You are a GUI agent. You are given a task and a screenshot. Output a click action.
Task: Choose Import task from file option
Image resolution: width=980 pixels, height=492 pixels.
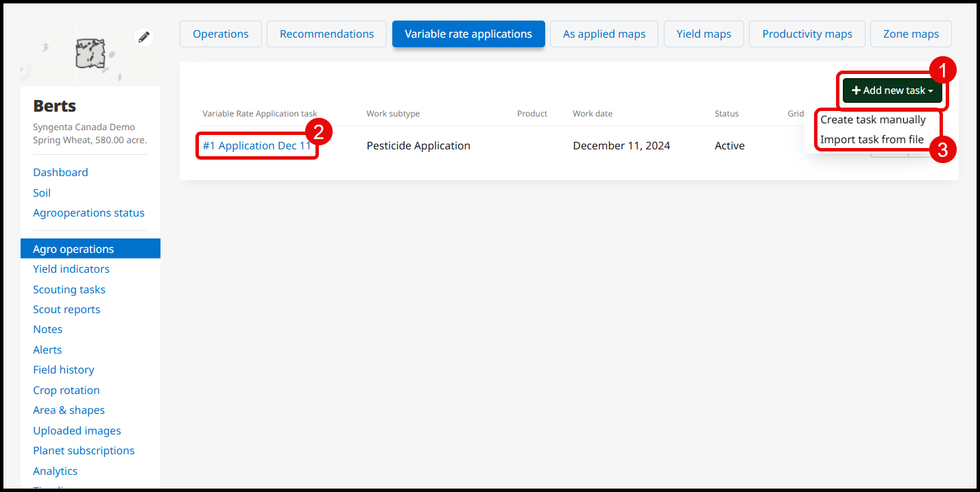click(x=872, y=140)
